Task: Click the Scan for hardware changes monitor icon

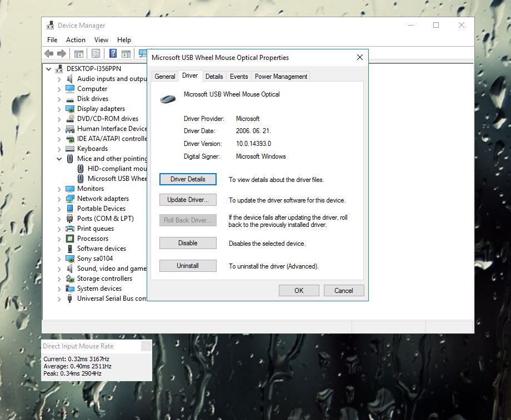Action: tap(142, 53)
